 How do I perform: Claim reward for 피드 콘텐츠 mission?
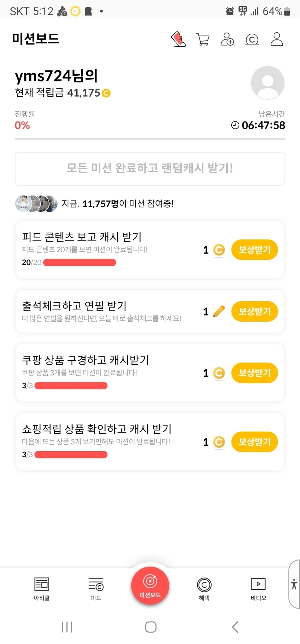tap(254, 250)
